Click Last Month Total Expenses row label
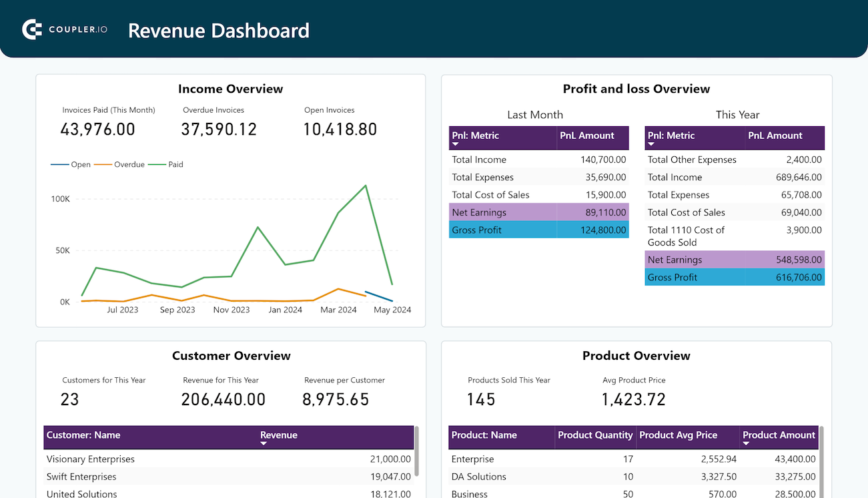Viewport: 868px width, 498px height. pos(483,177)
